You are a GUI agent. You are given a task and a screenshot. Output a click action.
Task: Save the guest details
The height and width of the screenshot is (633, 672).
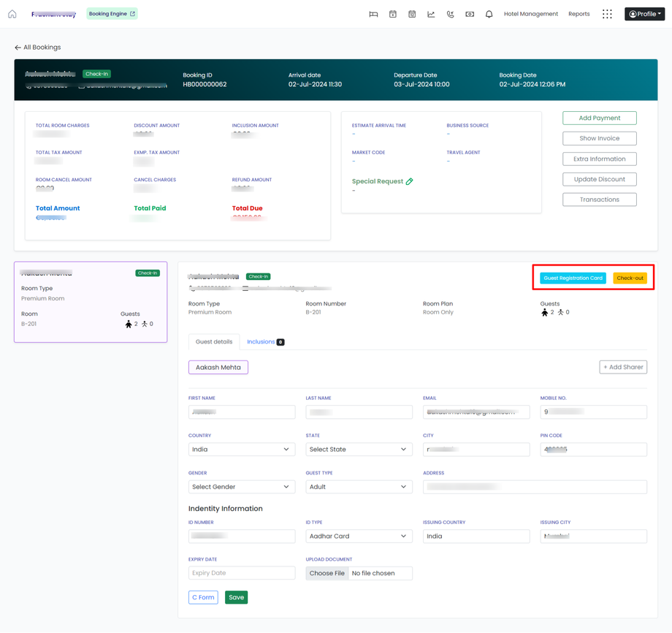click(x=236, y=597)
